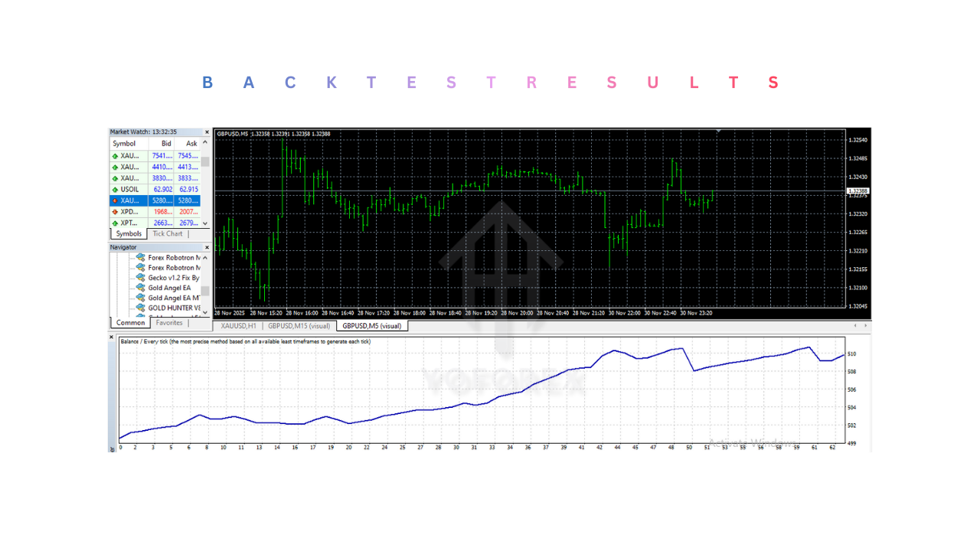Click the green up-arrow icon beside USOIL

tap(116, 188)
